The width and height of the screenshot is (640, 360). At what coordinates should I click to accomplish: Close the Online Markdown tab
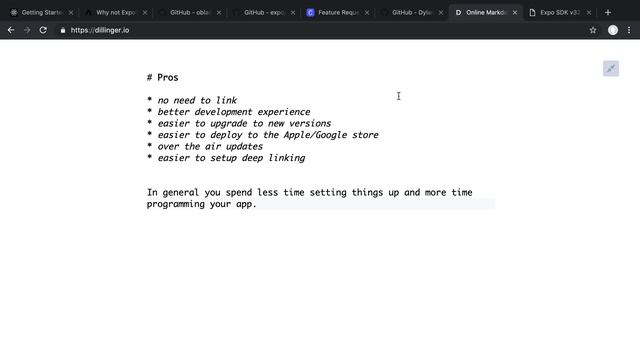point(515,13)
